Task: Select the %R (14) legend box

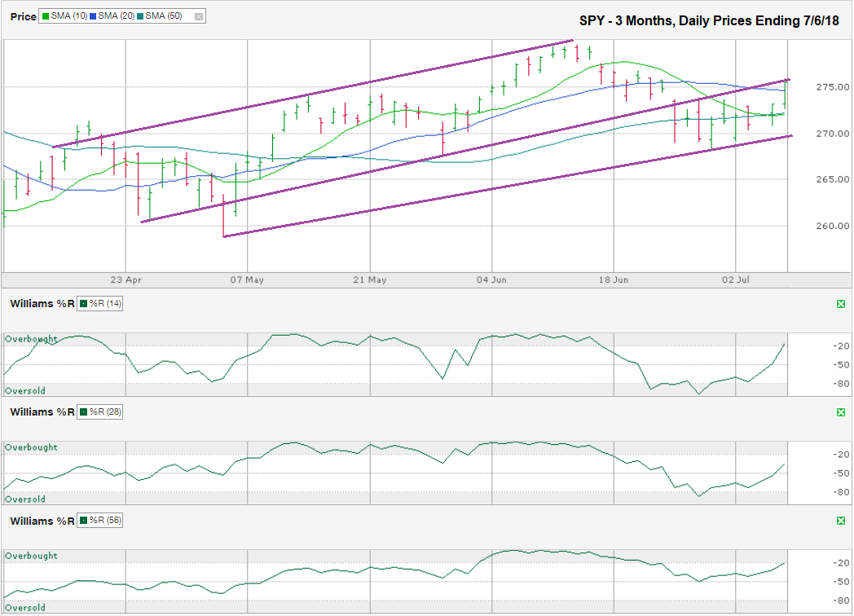Action: [x=100, y=303]
